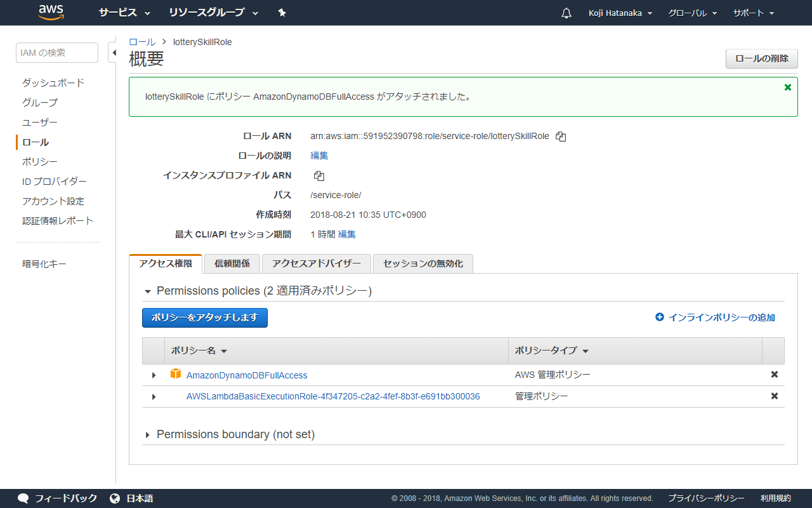Click the AWS 管理ポリシー type cell
Screen dimensions: 812x508
[553, 375]
